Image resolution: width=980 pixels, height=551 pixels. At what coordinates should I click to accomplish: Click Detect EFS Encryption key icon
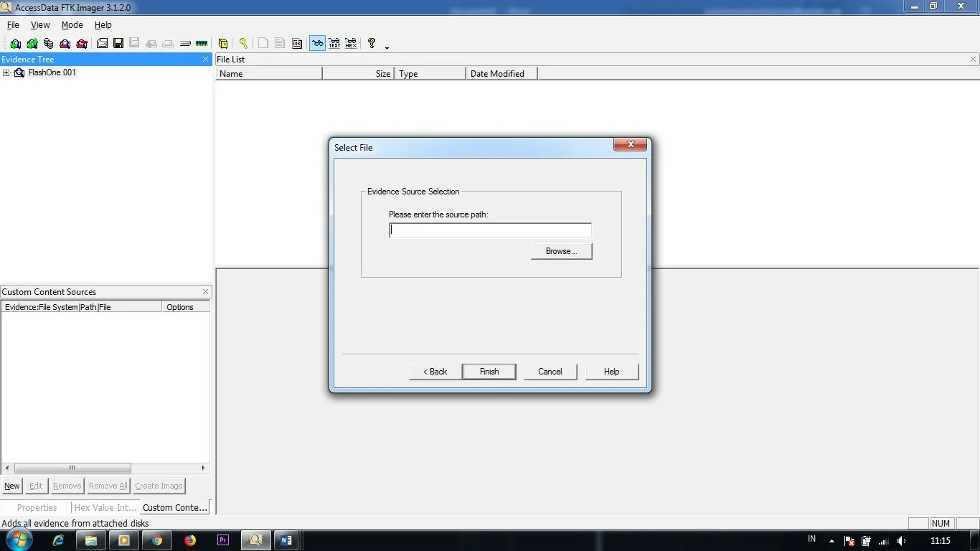(243, 44)
